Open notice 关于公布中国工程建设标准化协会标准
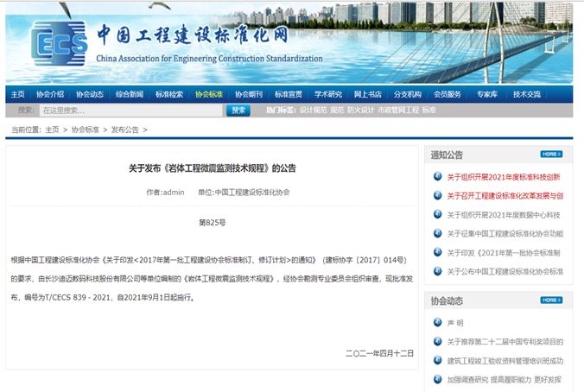584x392 pixels. pyautogui.click(x=505, y=272)
